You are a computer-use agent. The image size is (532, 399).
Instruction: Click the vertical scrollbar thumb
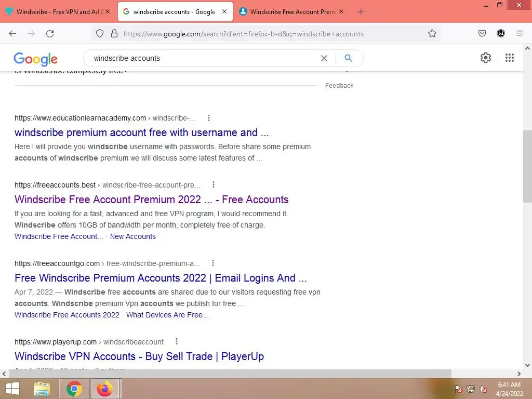(x=527, y=166)
